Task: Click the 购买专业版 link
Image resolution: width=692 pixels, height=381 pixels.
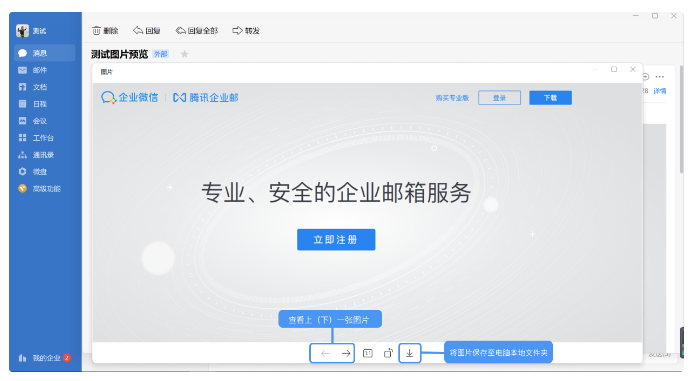Action: [x=452, y=98]
